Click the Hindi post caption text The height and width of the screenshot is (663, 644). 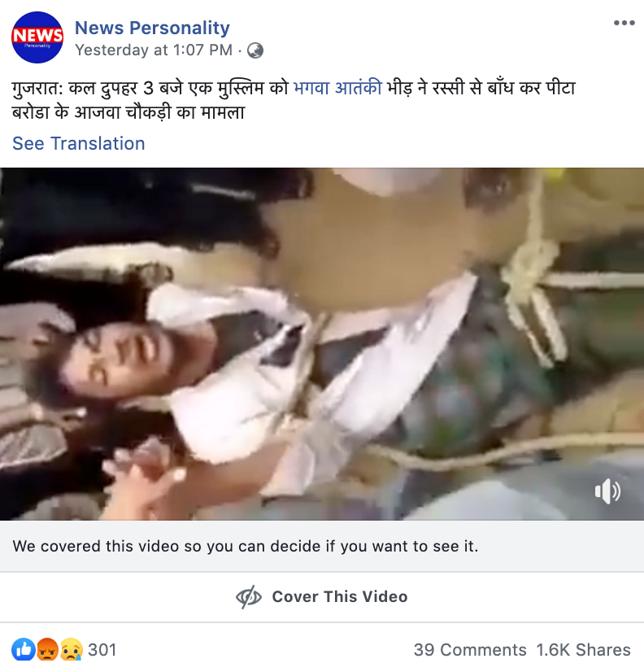point(294,100)
